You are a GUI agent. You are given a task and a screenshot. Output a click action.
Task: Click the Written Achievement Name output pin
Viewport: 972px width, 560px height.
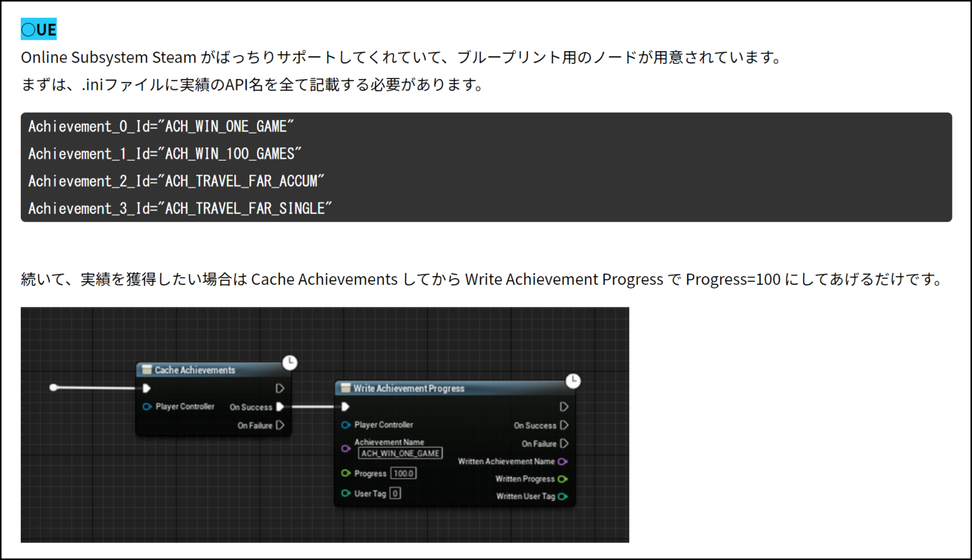563,461
